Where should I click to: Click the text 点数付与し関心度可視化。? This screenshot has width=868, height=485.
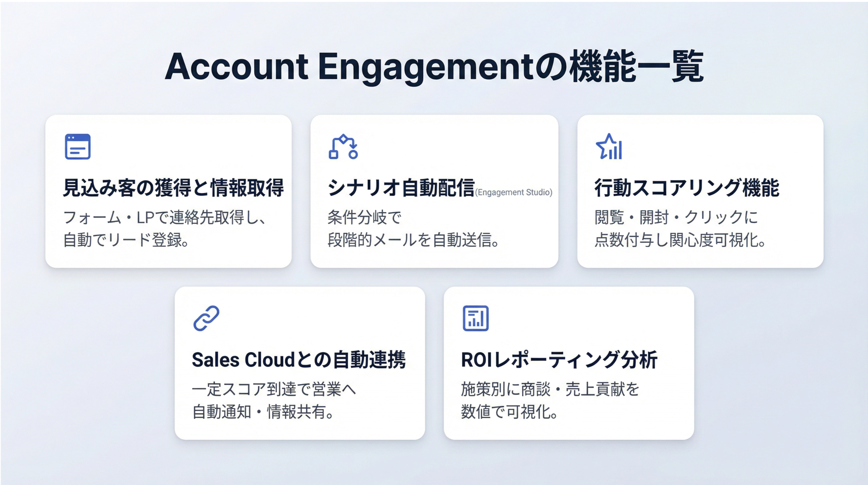pyautogui.click(x=681, y=240)
